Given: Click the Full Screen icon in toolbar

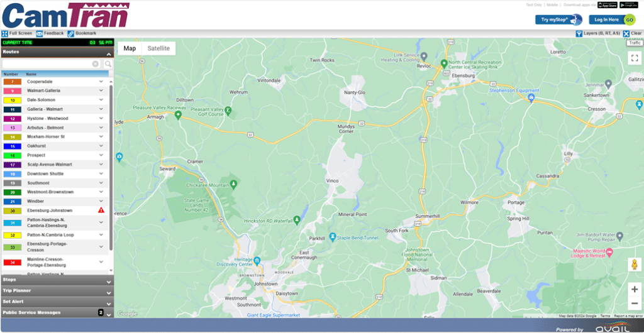Looking at the screenshot, I should click(5, 33).
